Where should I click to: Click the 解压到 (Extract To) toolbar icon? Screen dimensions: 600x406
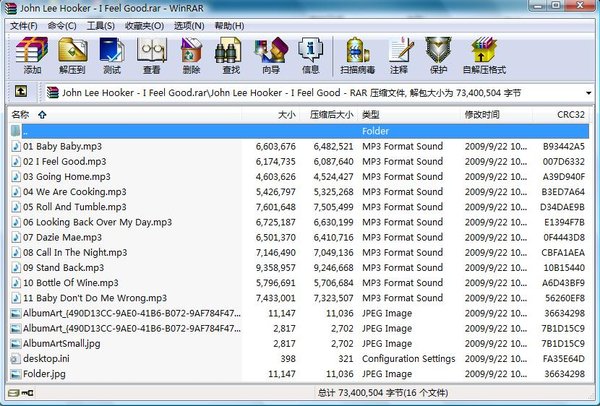point(72,50)
